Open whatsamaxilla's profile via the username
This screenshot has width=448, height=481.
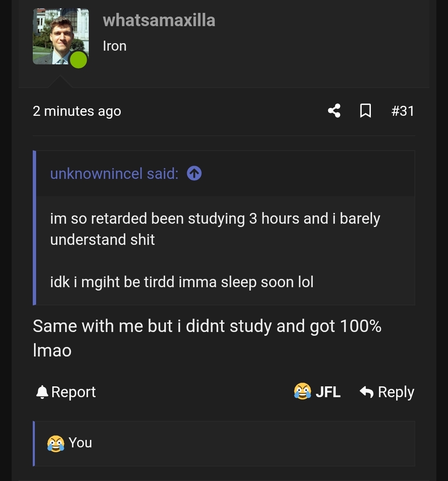click(x=159, y=20)
